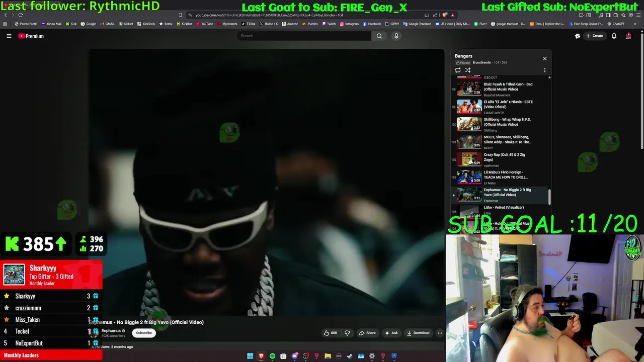Open Brave Rewards triangle icon
Viewport: 644px width, 362px height.
tap(453, 15)
